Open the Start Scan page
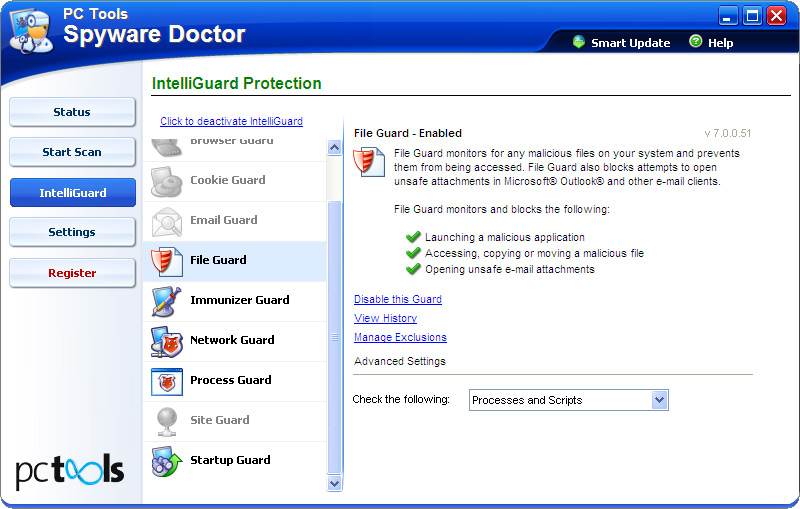The height and width of the screenshot is (509, 800). 72,152
